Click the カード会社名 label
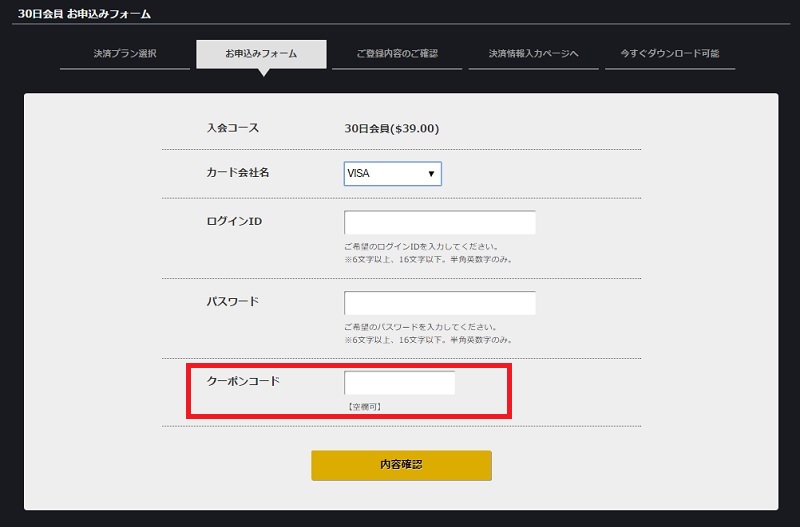 pyautogui.click(x=238, y=172)
